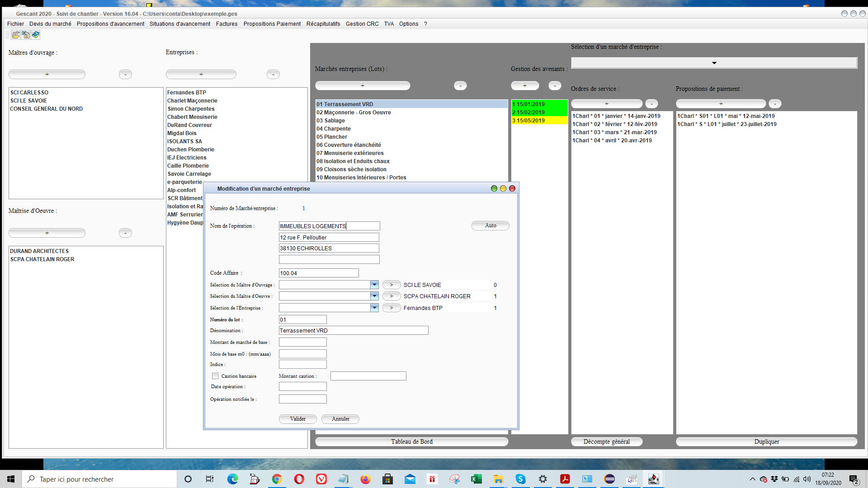The height and width of the screenshot is (488, 868).
Task: Open the help book toolbar icon
Action: pyautogui.click(x=36, y=35)
